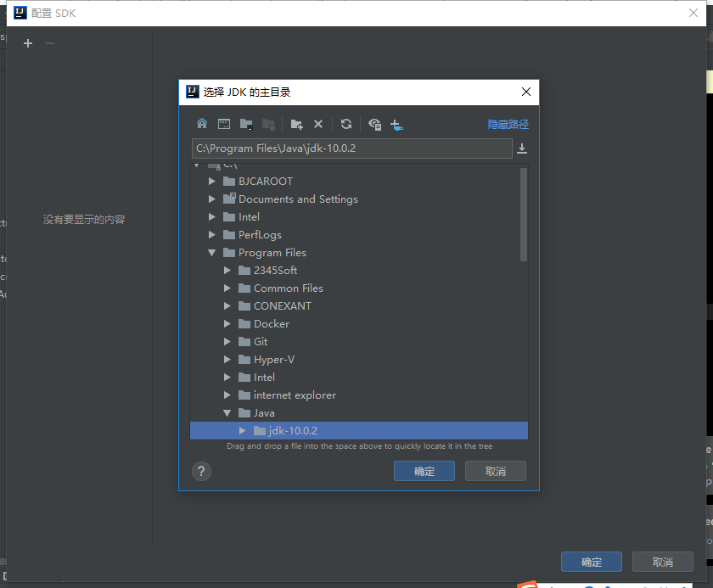Screen dimensions: 713x588
Task: Click the PerfLogs folder icon
Action: (x=229, y=235)
